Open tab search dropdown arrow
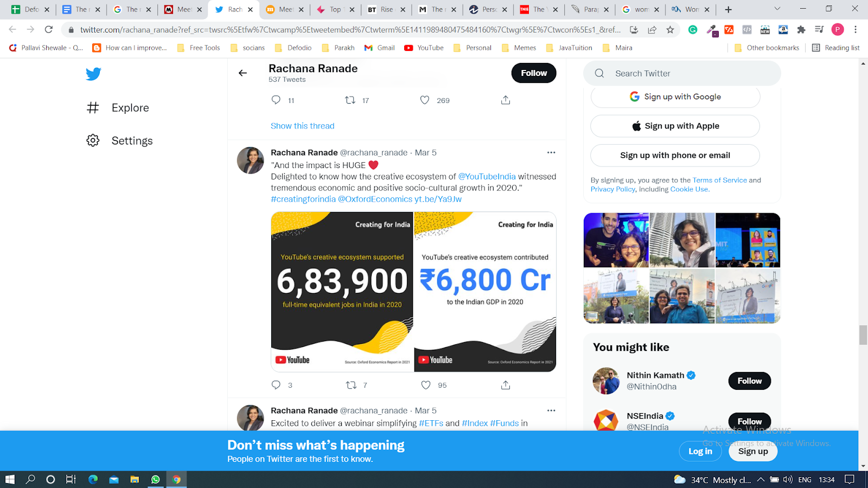The height and width of the screenshot is (488, 868). click(777, 9)
